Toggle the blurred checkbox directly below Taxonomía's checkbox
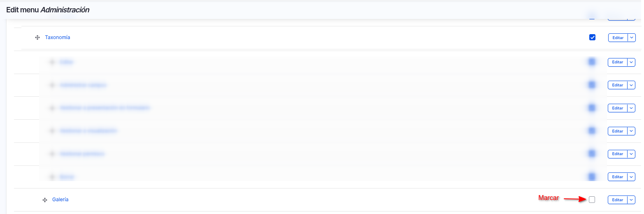This screenshot has height=214, width=644. pos(592,62)
